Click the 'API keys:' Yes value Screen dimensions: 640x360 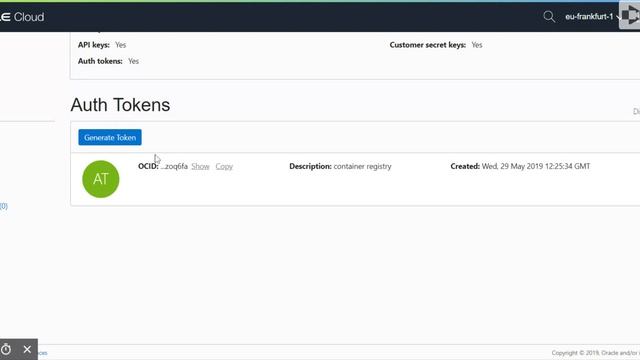point(120,45)
